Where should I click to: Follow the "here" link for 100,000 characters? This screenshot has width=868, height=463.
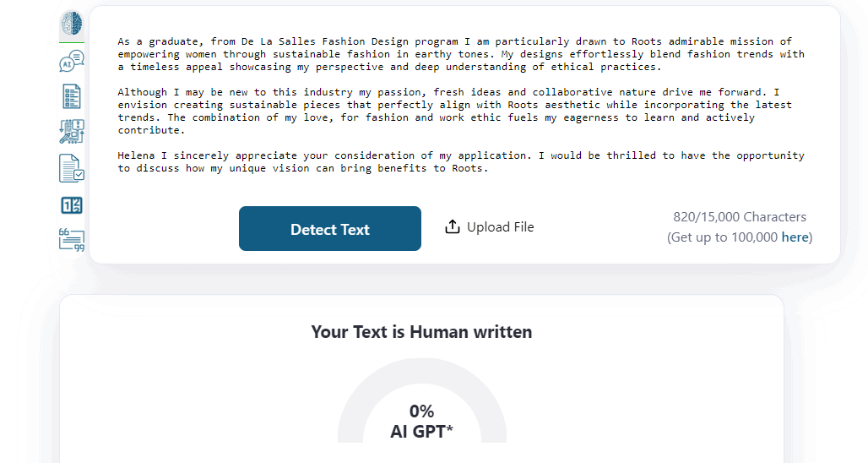coord(795,237)
